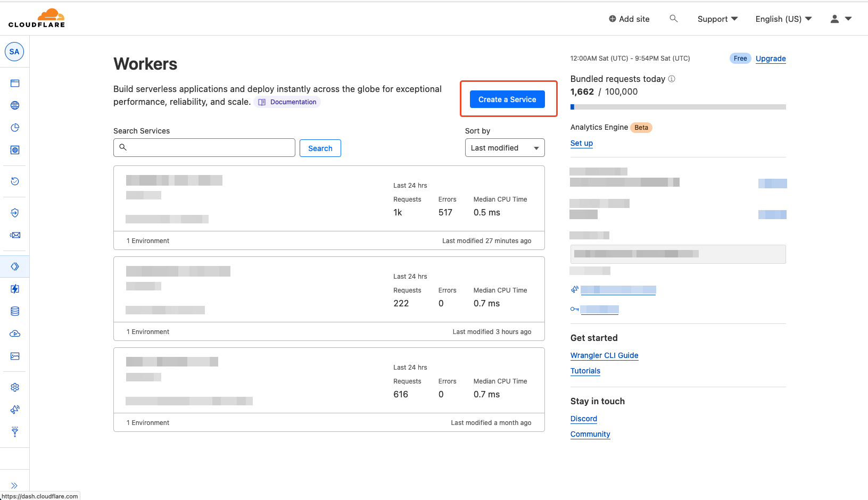Open Analytics via the pie chart icon
The height and width of the screenshot is (500, 868).
14,128
